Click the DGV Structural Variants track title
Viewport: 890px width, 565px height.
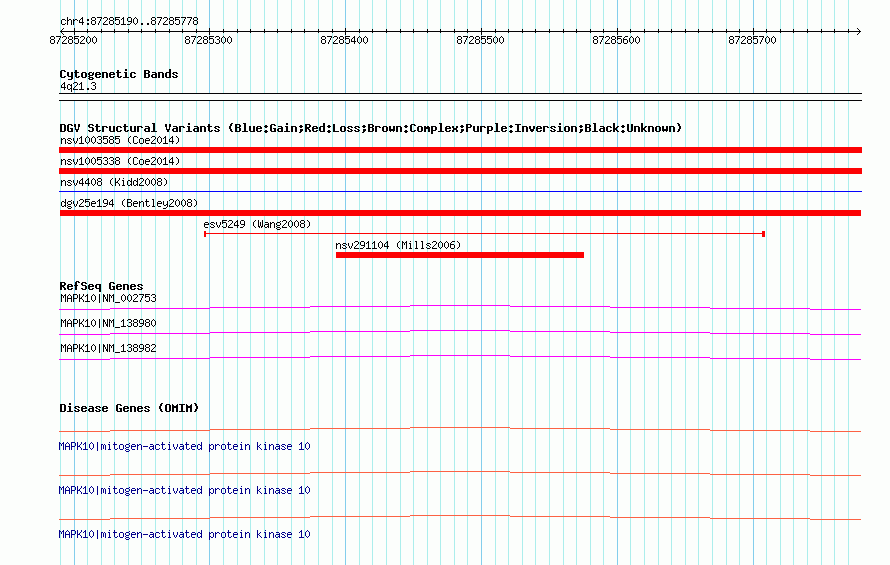[370, 128]
